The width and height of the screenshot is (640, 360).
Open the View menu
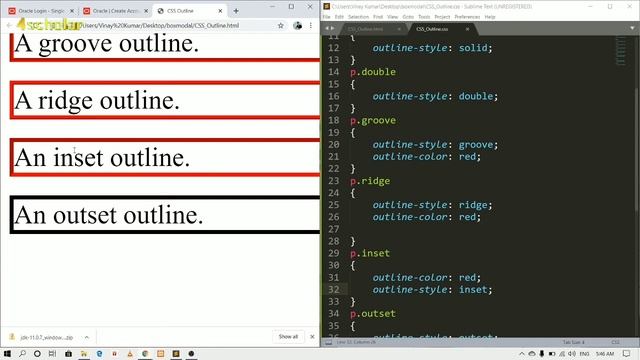[392, 17]
